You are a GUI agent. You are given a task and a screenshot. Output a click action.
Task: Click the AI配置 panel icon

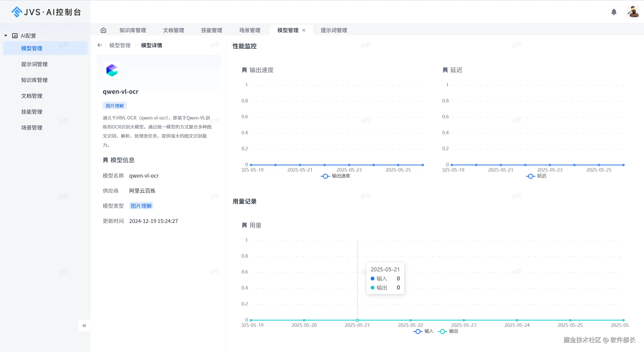tap(15, 36)
